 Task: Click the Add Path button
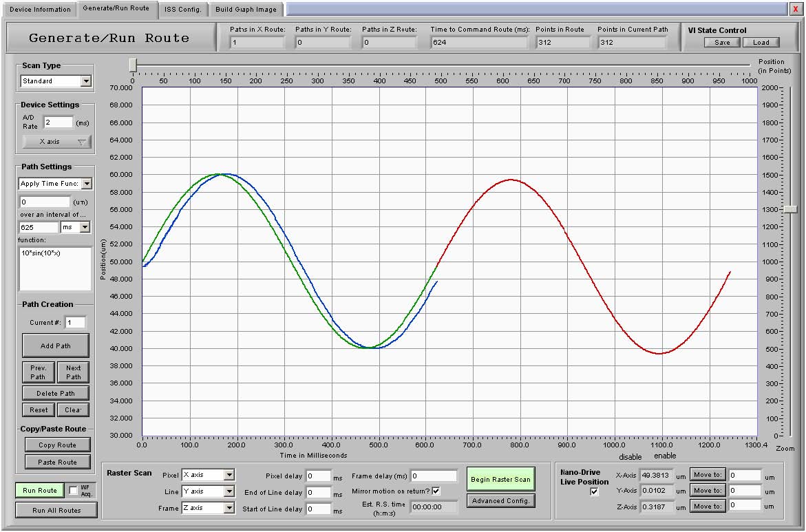coord(56,345)
